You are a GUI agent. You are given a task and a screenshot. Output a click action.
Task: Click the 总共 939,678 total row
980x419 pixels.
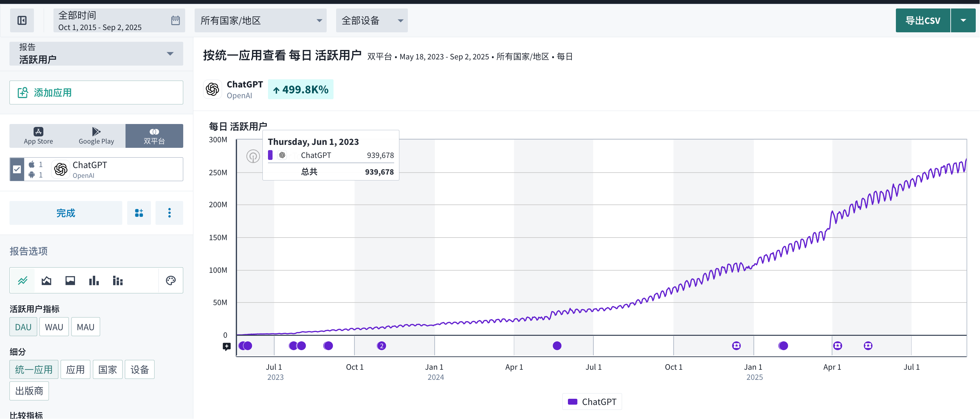click(x=331, y=172)
